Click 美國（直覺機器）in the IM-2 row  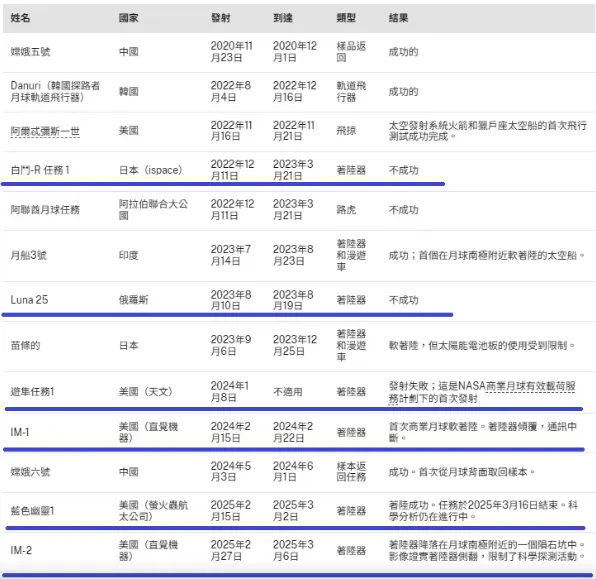(x=148, y=550)
